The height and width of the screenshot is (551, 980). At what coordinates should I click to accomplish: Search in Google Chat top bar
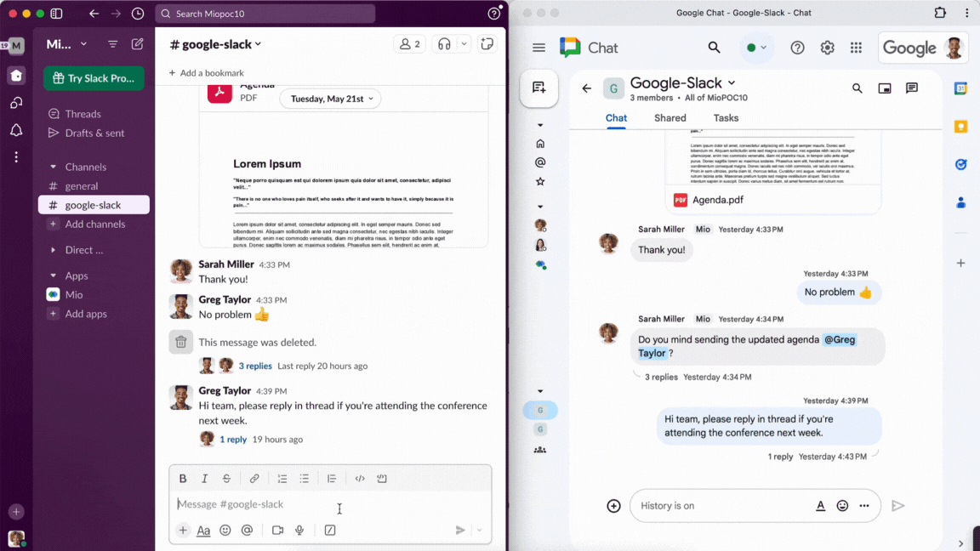point(714,48)
